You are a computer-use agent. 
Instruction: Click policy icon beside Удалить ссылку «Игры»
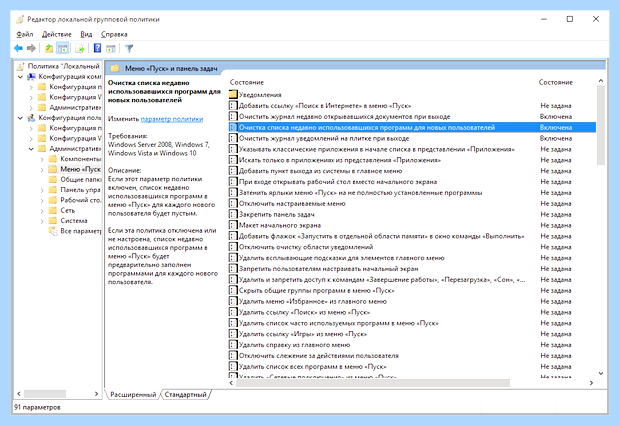click(233, 334)
